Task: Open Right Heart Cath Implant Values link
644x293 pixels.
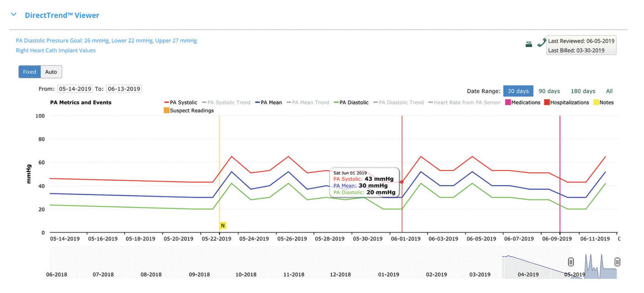Action: [x=55, y=50]
